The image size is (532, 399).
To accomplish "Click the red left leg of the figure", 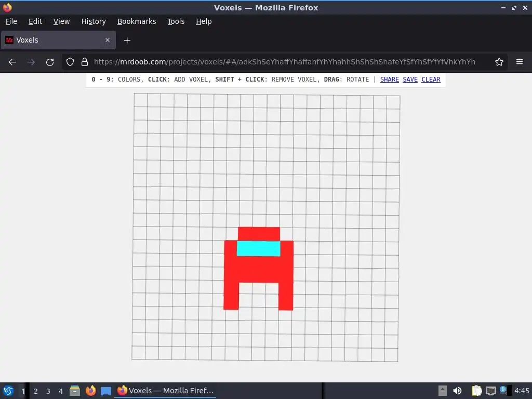I will (x=231, y=296).
